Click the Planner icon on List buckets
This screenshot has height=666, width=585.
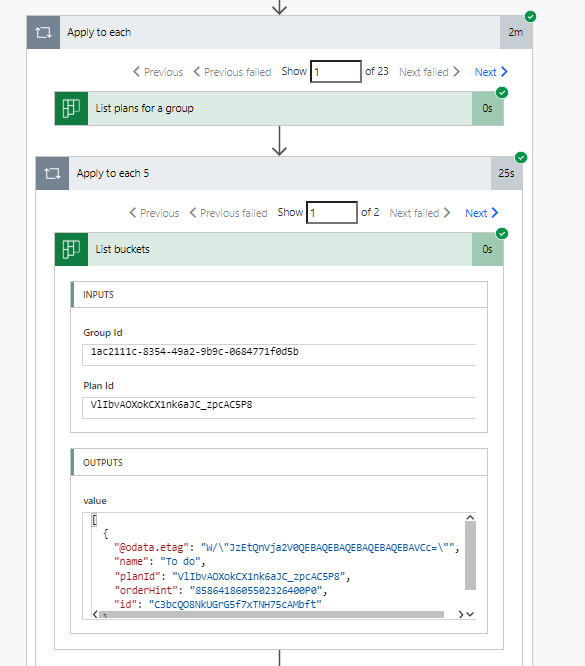(71, 249)
